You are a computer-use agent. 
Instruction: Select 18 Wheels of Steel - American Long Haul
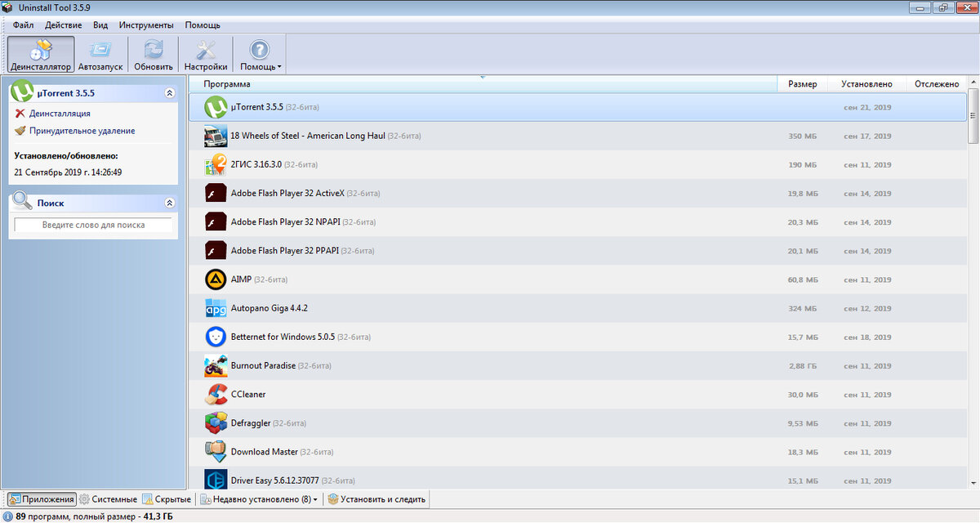(308, 136)
